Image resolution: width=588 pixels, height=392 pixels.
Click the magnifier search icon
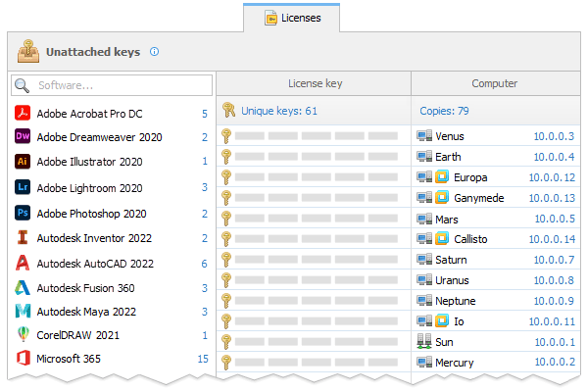(22, 85)
